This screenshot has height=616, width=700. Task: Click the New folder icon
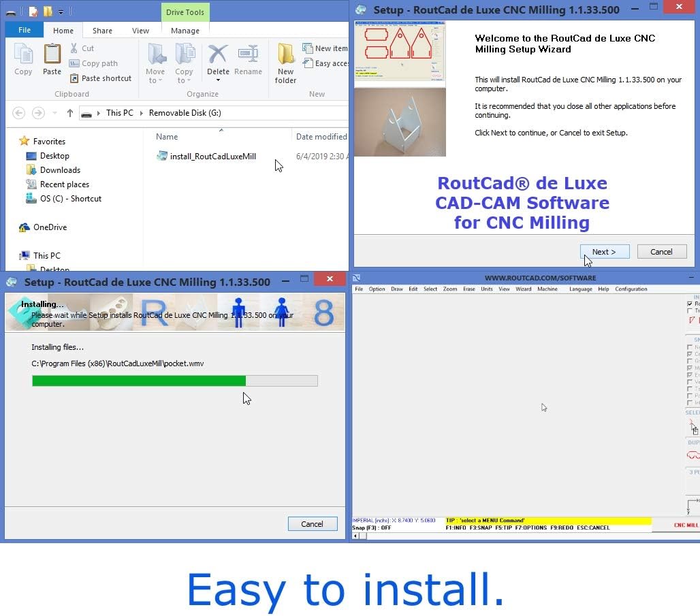tap(286, 54)
